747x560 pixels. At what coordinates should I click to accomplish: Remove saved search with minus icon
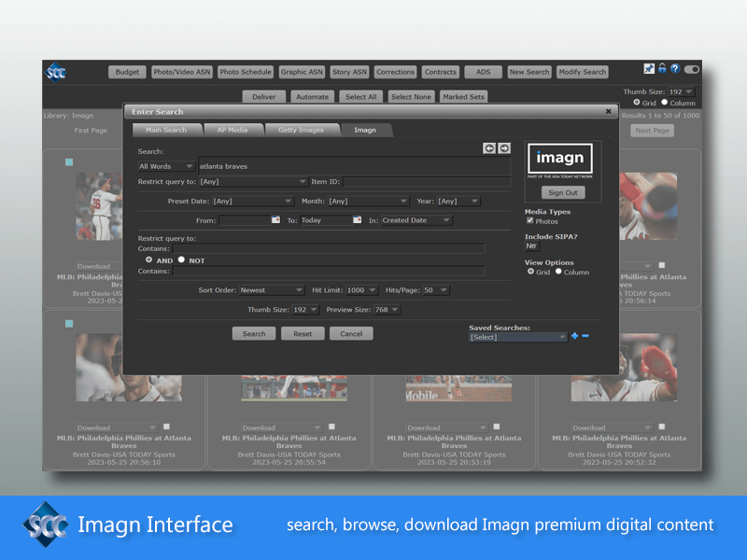pos(585,336)
